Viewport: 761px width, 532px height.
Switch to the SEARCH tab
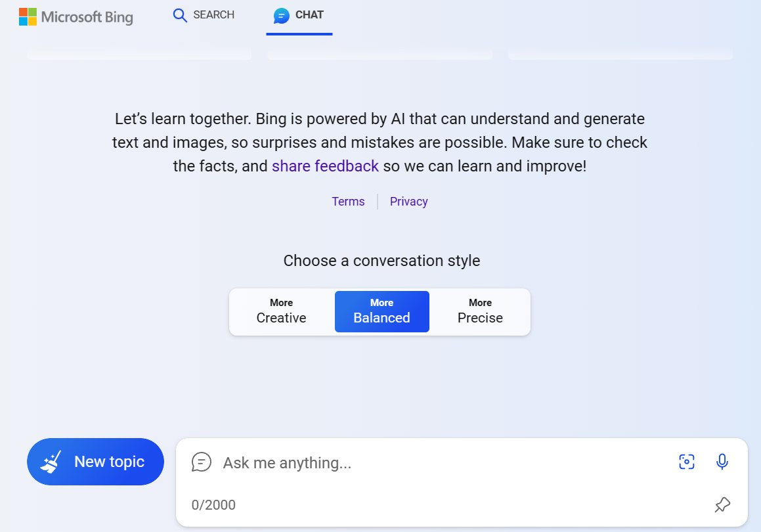click(204, 15)
